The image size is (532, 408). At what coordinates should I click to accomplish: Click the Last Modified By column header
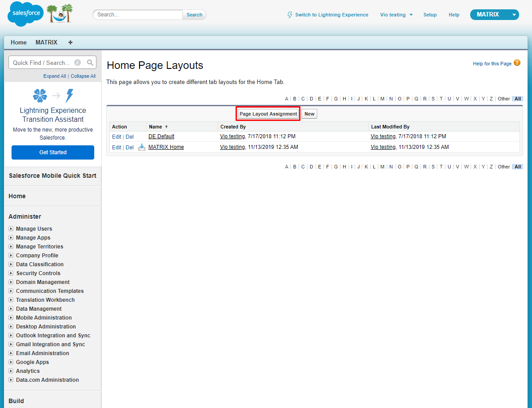coord(390,127)
